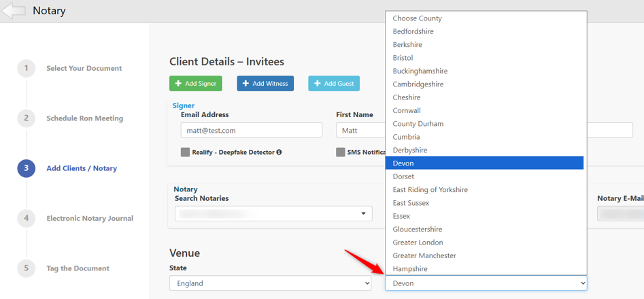The height and width of the screenshot is (299, 644).
Task: Open the Search Notaries dropdown
Action: click(x=273, y=213)
